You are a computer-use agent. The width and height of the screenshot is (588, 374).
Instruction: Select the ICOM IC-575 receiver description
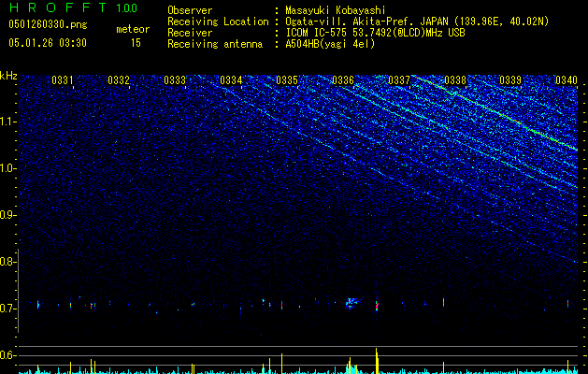pos(375,33)
